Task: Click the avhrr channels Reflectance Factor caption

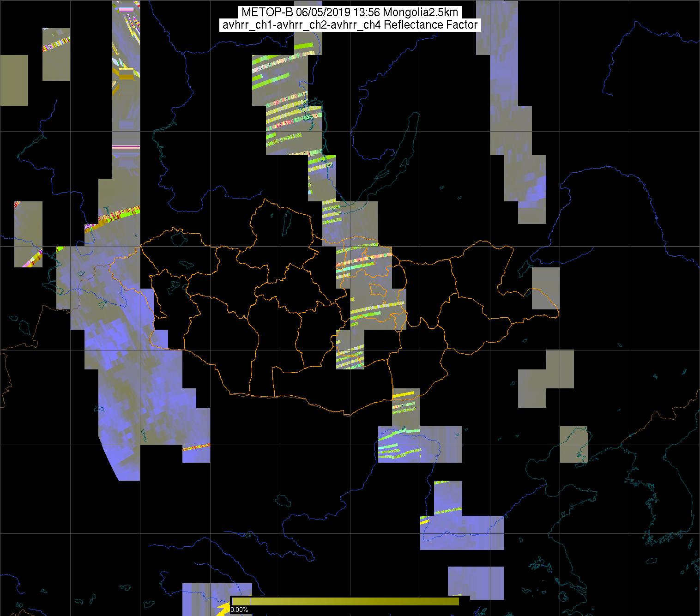Action: coord(350,25)
